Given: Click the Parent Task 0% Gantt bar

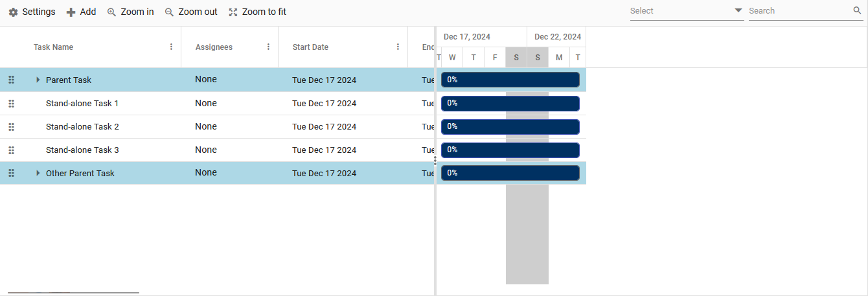Looking at the screenshot, I should point(510,80).
